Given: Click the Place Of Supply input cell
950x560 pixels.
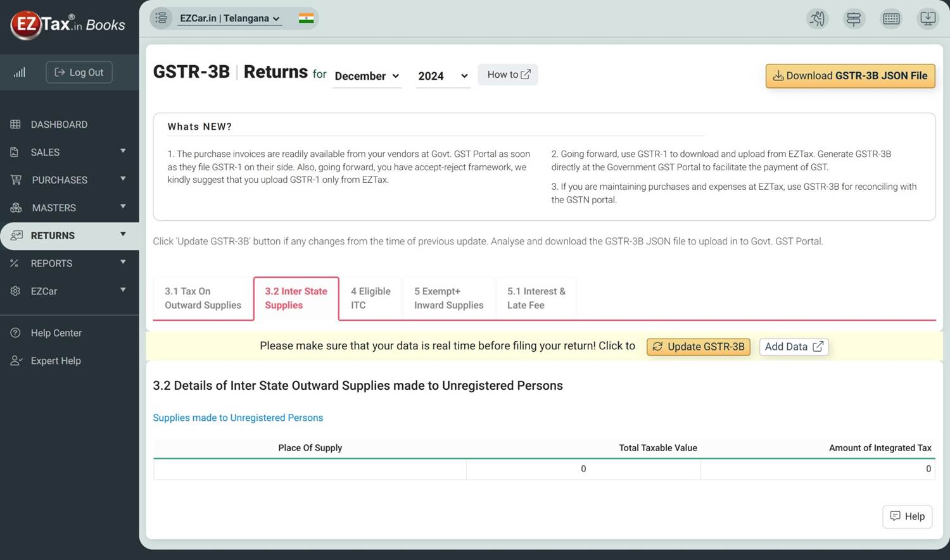Looking at the screenshot, I should tap(310, 469).
